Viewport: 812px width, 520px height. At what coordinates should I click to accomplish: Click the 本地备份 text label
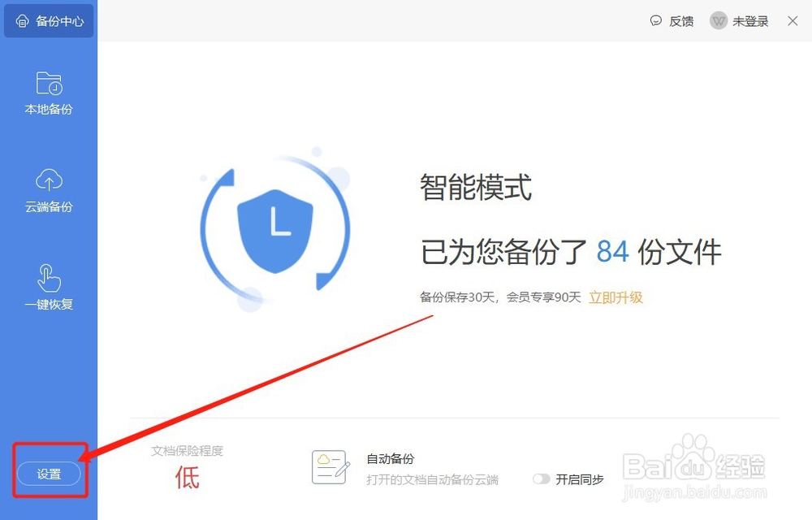pos(50,110)
